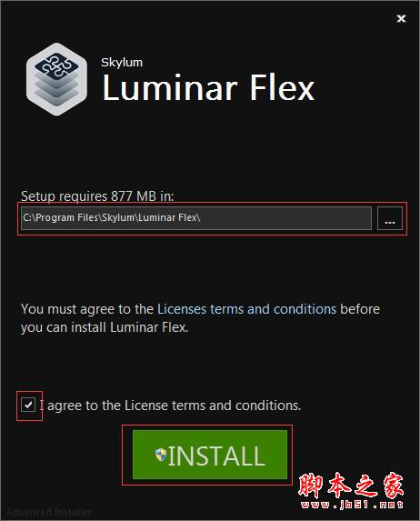Click the 'You must agree to the' text
420x521 pixels.
[87, 309]
